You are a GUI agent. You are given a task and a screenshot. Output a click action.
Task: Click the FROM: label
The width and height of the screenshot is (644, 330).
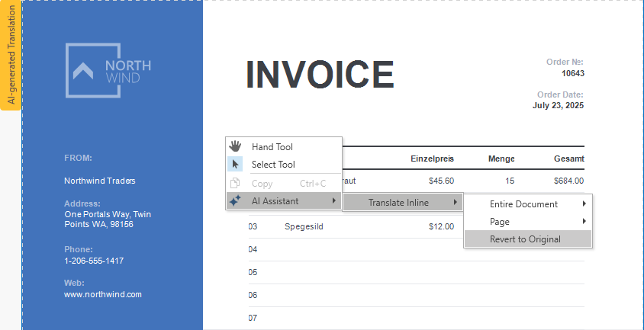click(79, 158)
